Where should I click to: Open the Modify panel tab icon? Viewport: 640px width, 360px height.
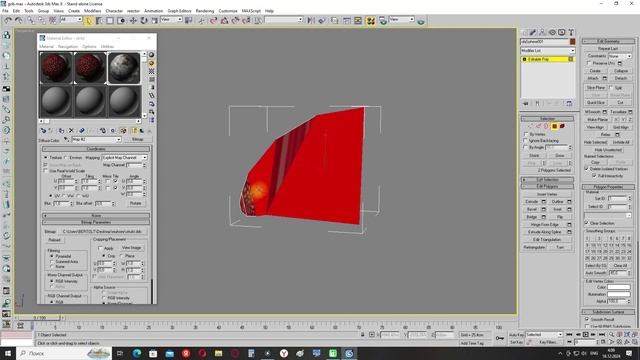(x=533, y=32)
